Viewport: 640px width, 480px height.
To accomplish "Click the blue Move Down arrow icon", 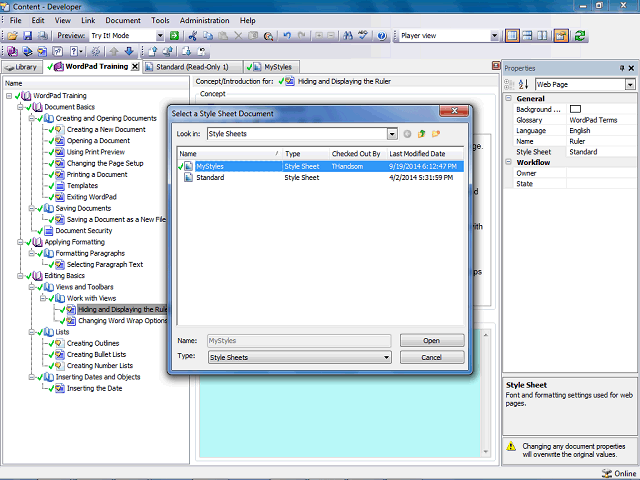I will pyautogui.click(x=129, y=51).
